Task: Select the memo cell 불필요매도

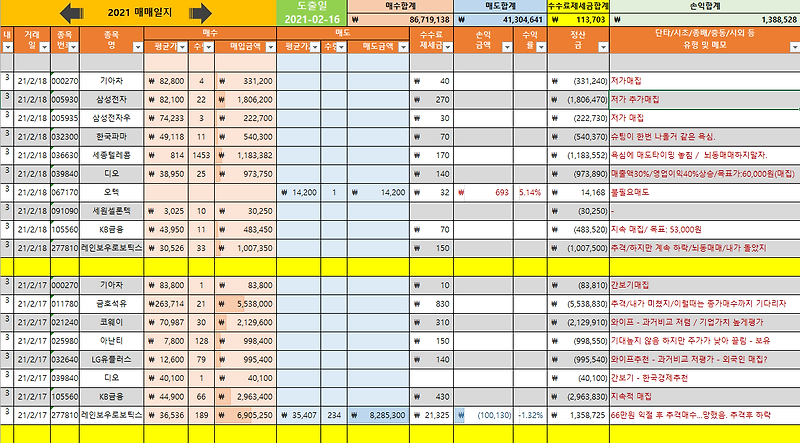Action: coord(705,192)
